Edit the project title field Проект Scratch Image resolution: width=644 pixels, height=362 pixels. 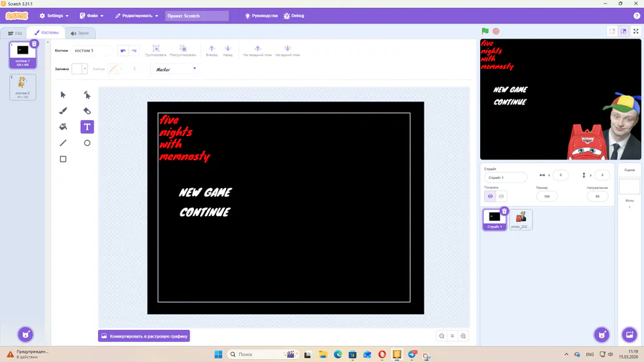tap(197, 16)
